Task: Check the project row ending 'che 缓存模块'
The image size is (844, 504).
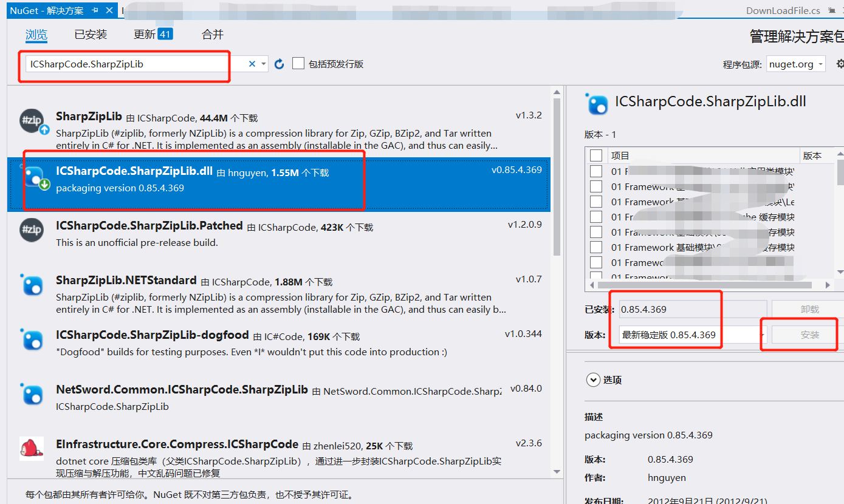Action: click(x=597, y=217)
